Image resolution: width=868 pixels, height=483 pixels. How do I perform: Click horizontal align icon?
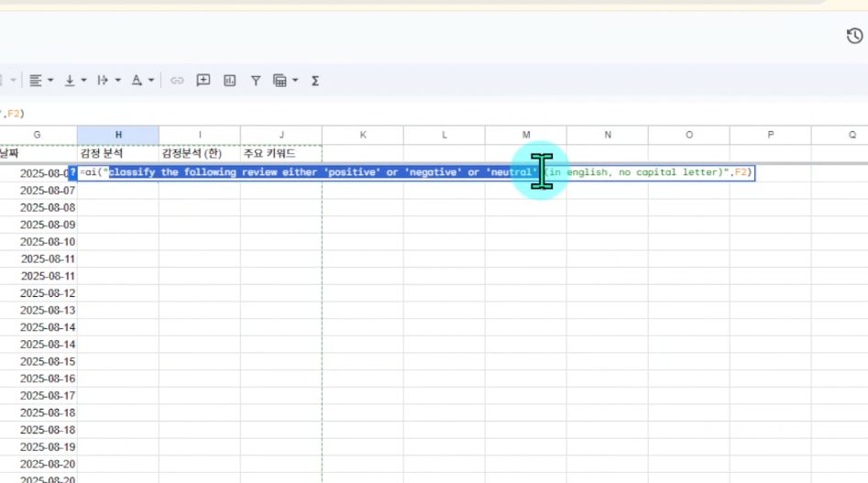click(x=36, y=81)
